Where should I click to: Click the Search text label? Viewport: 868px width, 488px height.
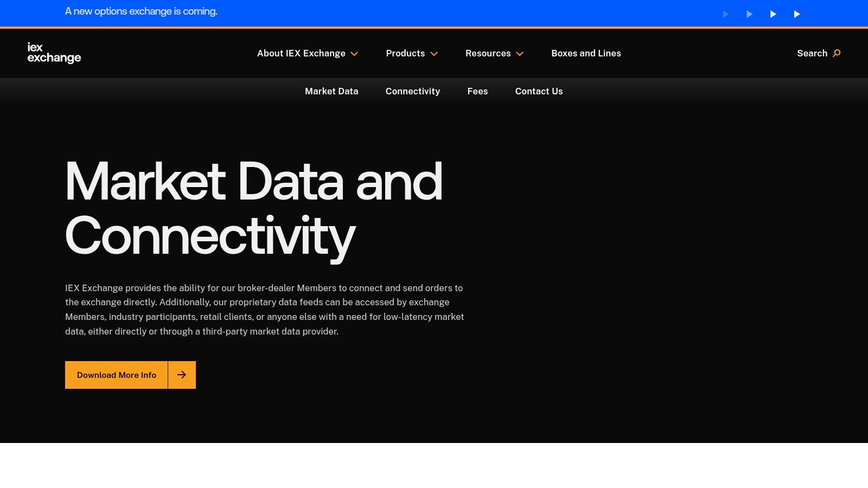[x=812, y=53]
